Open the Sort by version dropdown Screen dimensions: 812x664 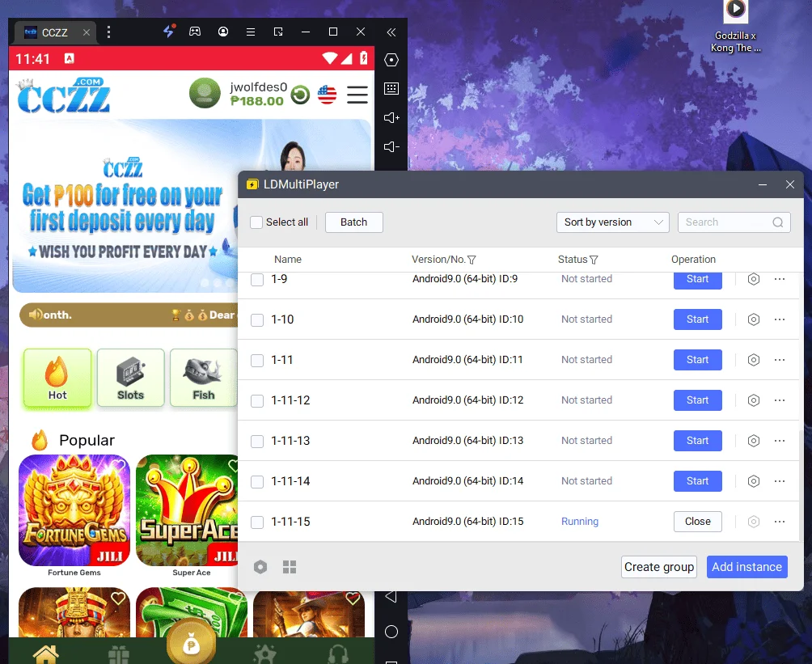point(612,222)
